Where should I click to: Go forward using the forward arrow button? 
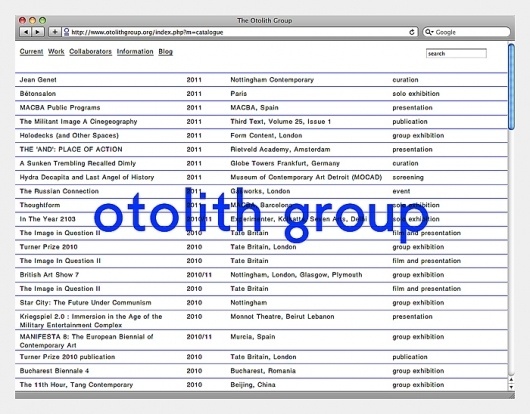(x=38, y=32)
